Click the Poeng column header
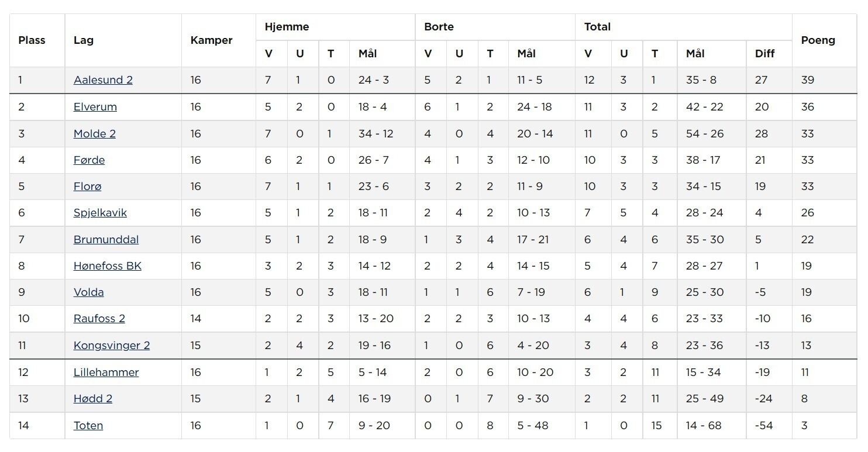Viewport: 868px width, 452px height. click(x=818, y=40)
